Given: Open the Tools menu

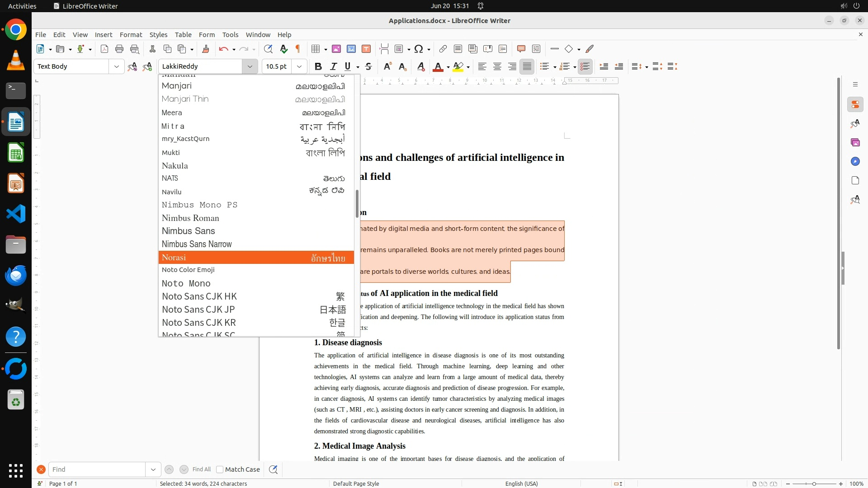Looking at the screenshot, I should (x=230, y=35).
